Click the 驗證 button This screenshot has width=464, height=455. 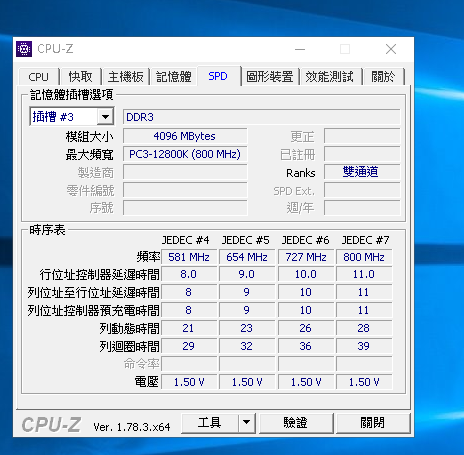[296, 423]
